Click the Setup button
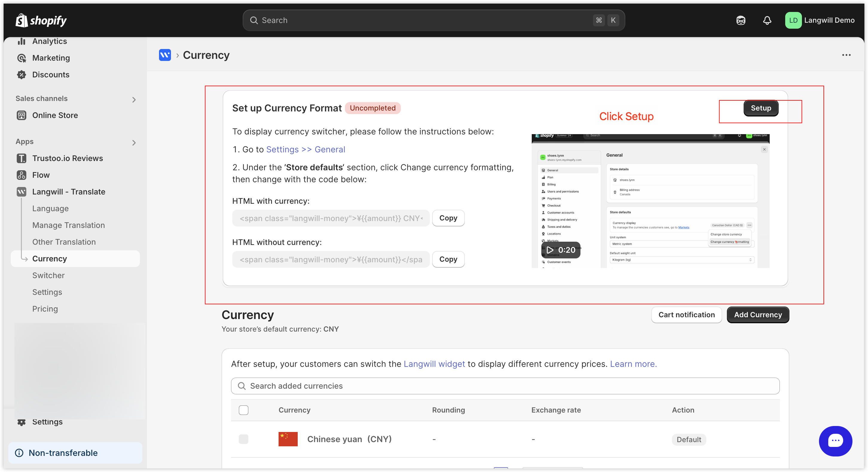868x472 pixels. coord(760,108)
